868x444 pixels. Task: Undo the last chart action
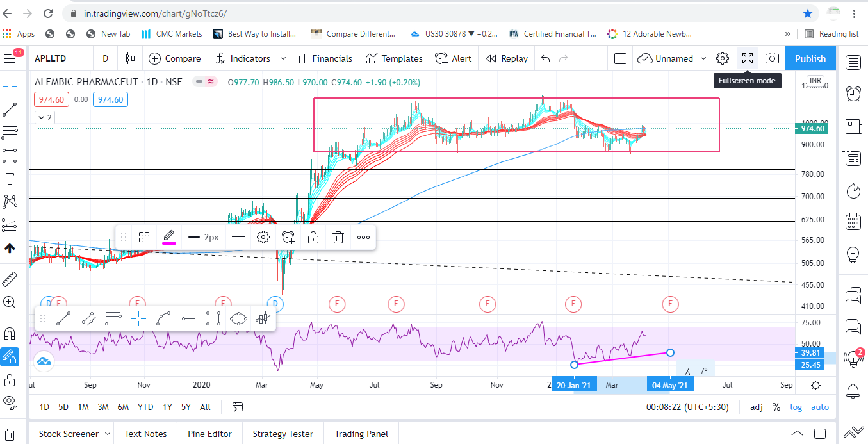coord(545,58)
